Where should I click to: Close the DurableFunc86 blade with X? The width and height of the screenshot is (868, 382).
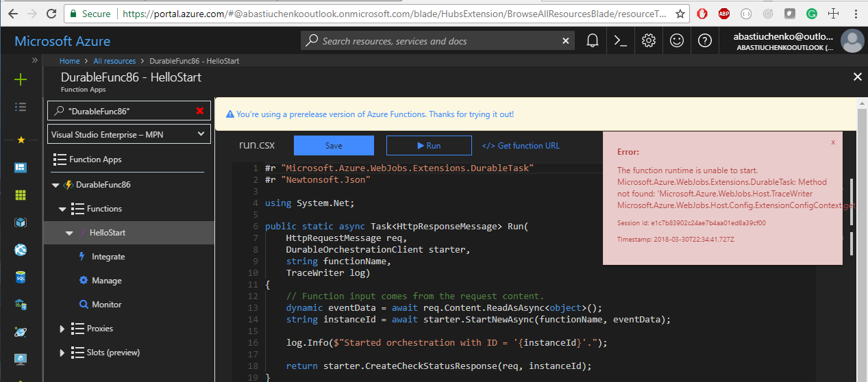(857, 77)
